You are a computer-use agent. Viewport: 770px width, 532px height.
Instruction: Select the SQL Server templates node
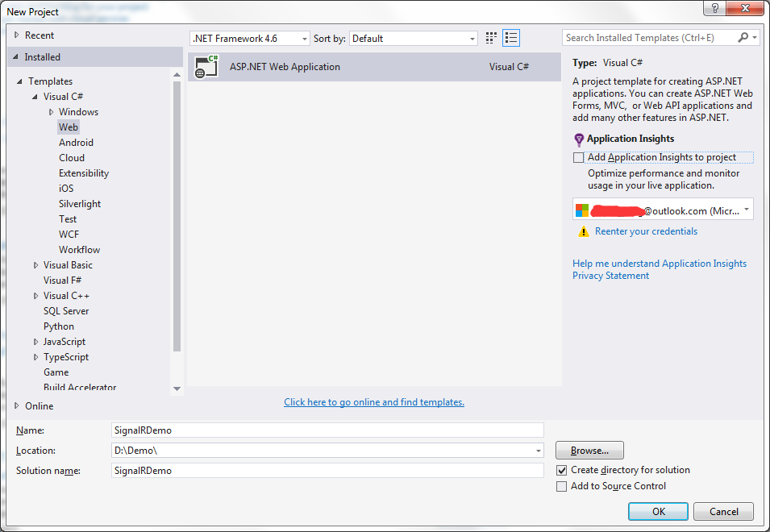tap(66, 310)
